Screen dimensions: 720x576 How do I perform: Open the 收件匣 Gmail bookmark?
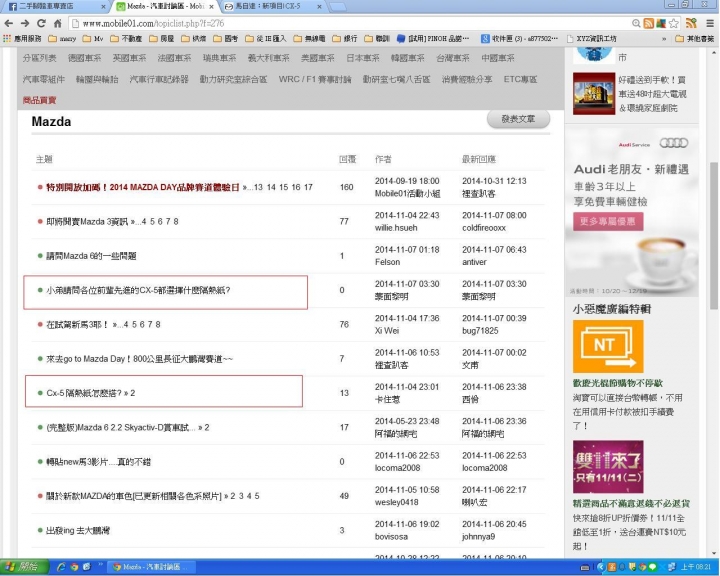pyautogui.click(x=519, y=39)
